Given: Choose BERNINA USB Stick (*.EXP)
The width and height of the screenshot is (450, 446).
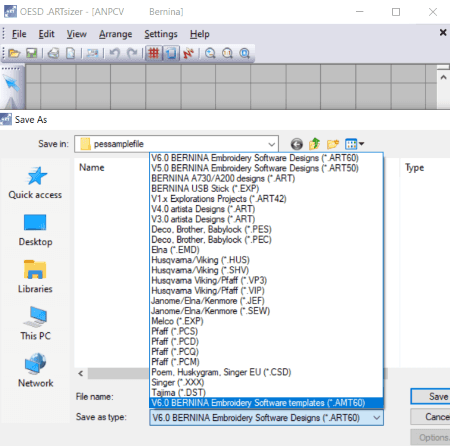Looking at the screenshot, I should click(x=266, y=188).
